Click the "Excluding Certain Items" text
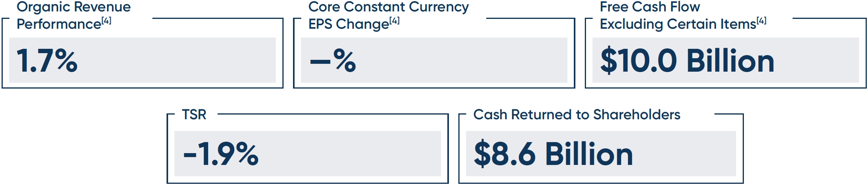This screenshot has width=868, height=185. [x=678, y=24]
